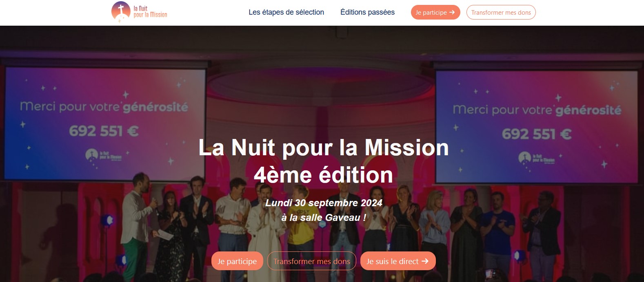The width and height of the screenshot is (644, 282).
Task: Click "Merci pour votre générosité" on the right screen
Action: coord(537,110)
